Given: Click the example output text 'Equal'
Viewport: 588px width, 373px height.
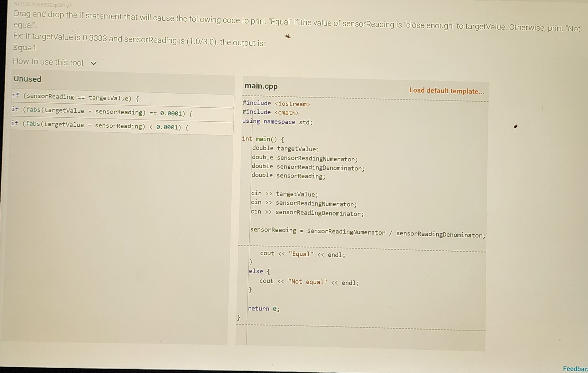Looking at the screenshot, I should pyautogui.click(x=24, y=48).
